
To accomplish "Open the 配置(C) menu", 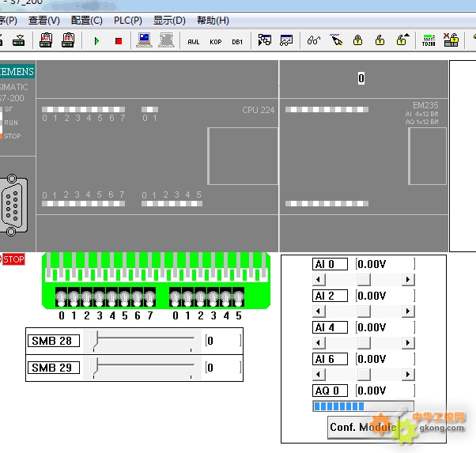I will [x=86, y=21].
